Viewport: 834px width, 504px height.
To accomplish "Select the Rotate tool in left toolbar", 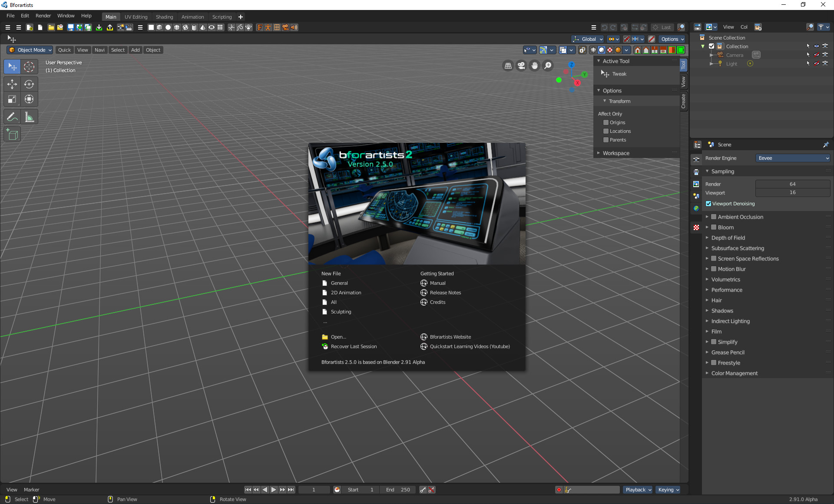I will point(29,84).
